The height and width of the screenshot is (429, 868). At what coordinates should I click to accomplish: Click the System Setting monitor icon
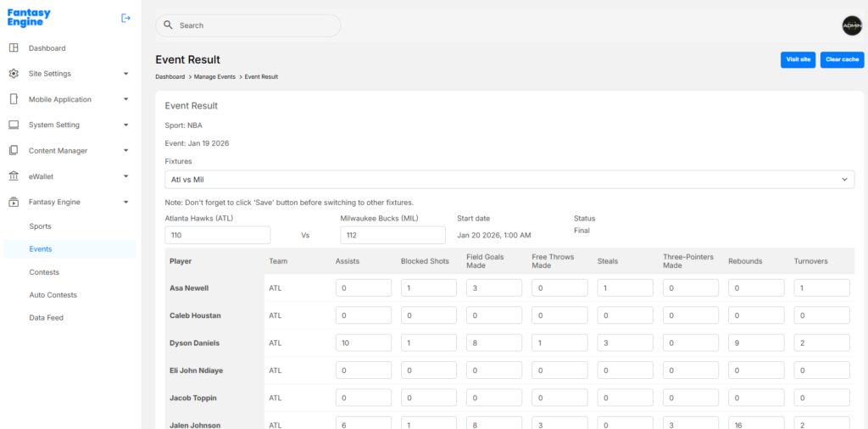pyautogui.click(x=14, y=125)
